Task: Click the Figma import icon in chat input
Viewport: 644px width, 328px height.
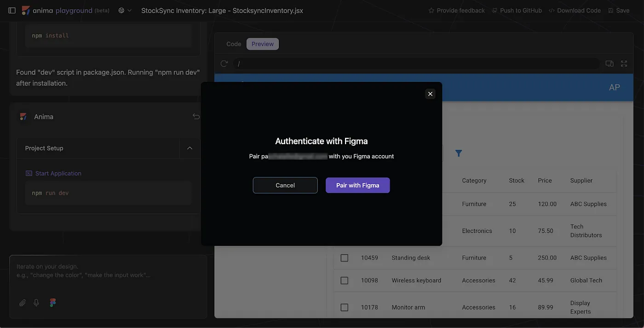Action: (52, 302)
